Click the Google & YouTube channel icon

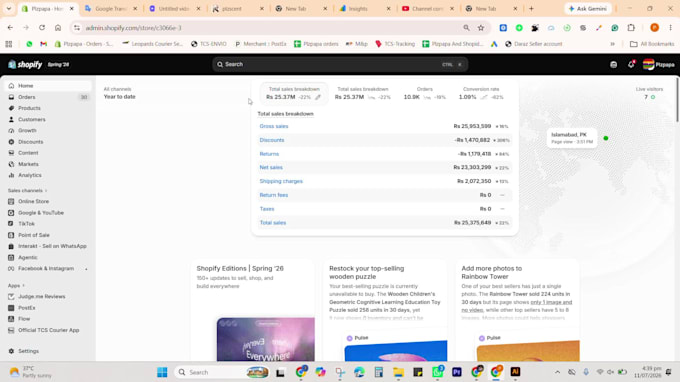pos(11,213)
